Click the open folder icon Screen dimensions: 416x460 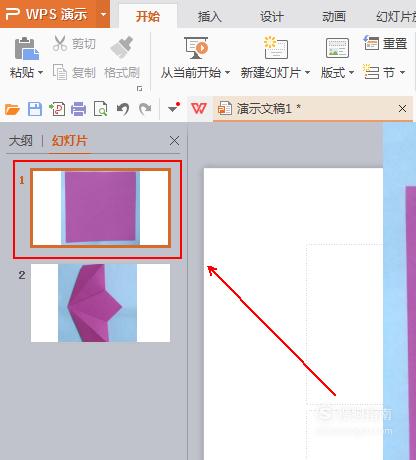[12, 109]
